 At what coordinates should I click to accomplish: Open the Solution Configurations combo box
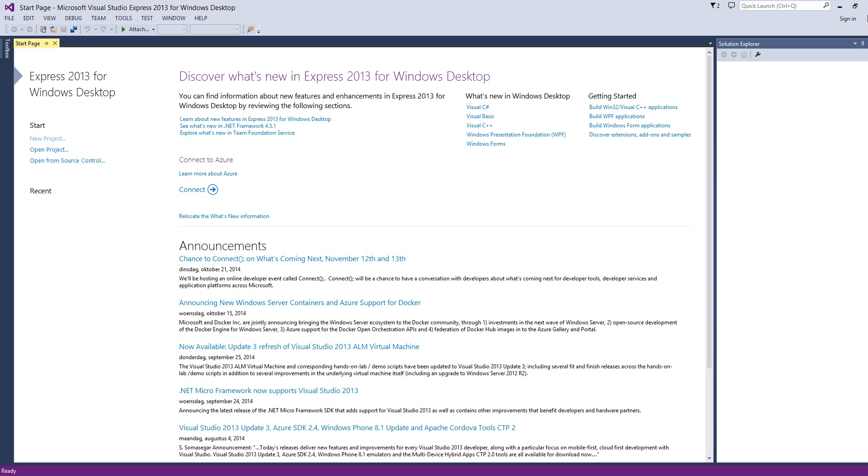(x=173, y=29)
